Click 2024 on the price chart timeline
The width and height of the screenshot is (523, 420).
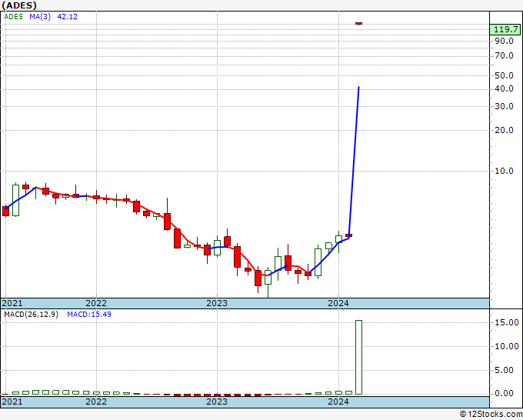(338, 303)
